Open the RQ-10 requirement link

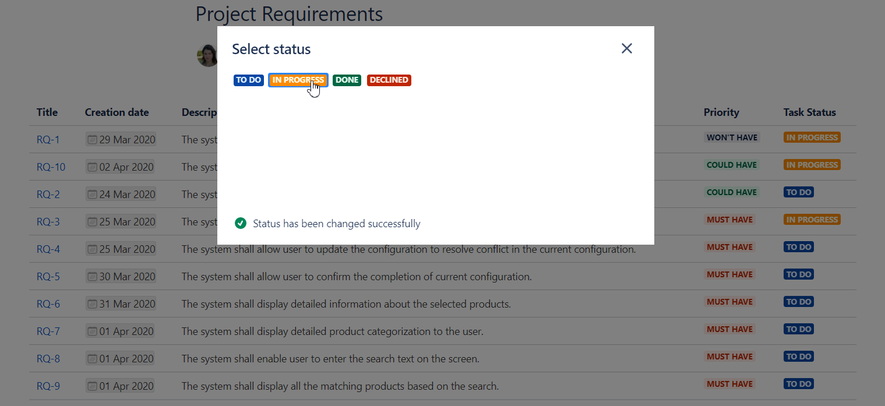[x=51, y=167]
